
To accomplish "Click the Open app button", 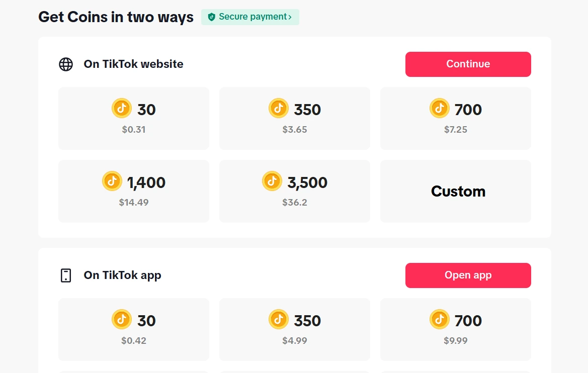I will point(468,275).
